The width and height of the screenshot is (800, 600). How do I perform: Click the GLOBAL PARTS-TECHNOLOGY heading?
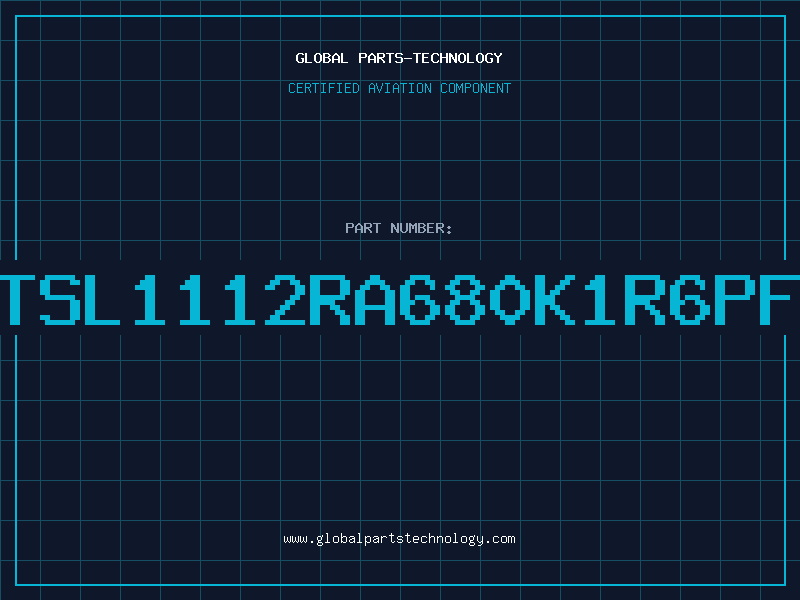(399, 58)
